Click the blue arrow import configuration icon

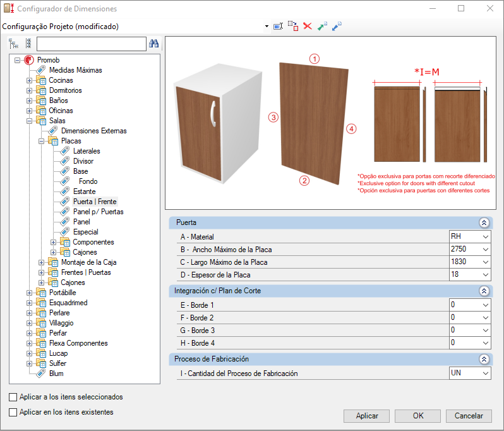pos(337,26)
